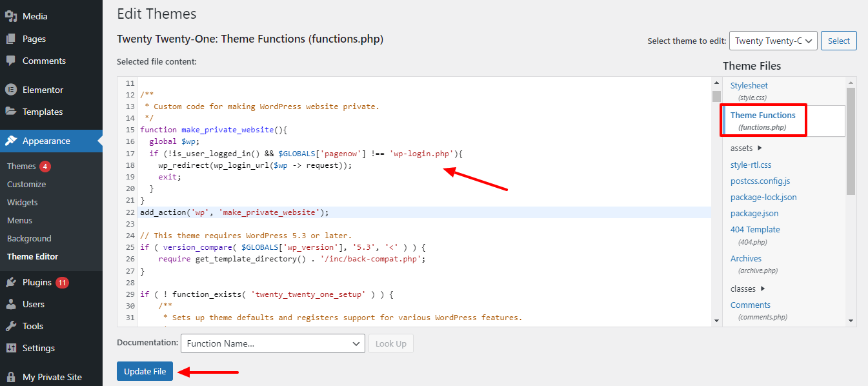The image size is (868, 386).
Task: Click line 29 function_exists check
Action: (267, 294)
